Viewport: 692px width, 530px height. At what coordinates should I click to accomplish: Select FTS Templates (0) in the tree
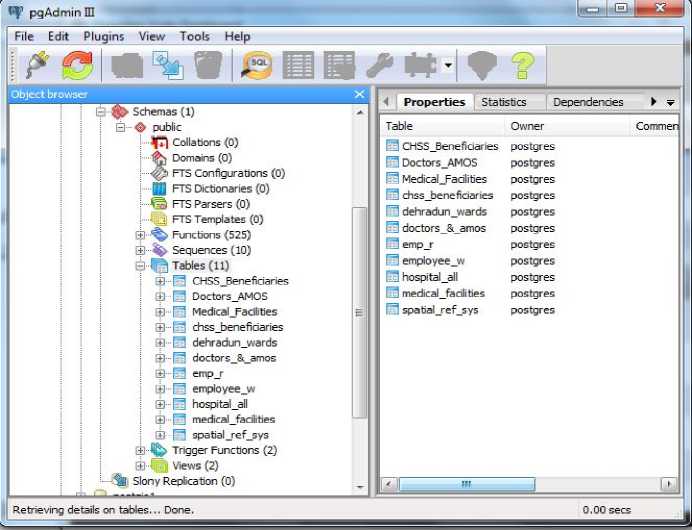point(217,220)
